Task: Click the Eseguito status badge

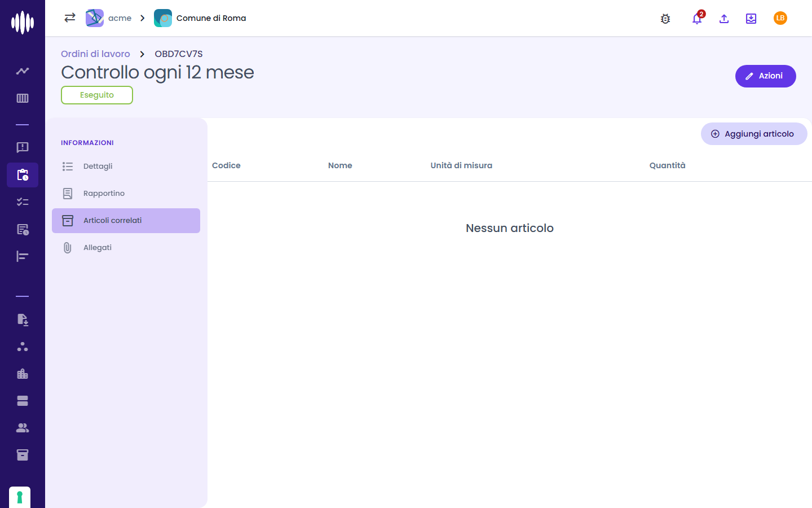Action: [97, 95]
